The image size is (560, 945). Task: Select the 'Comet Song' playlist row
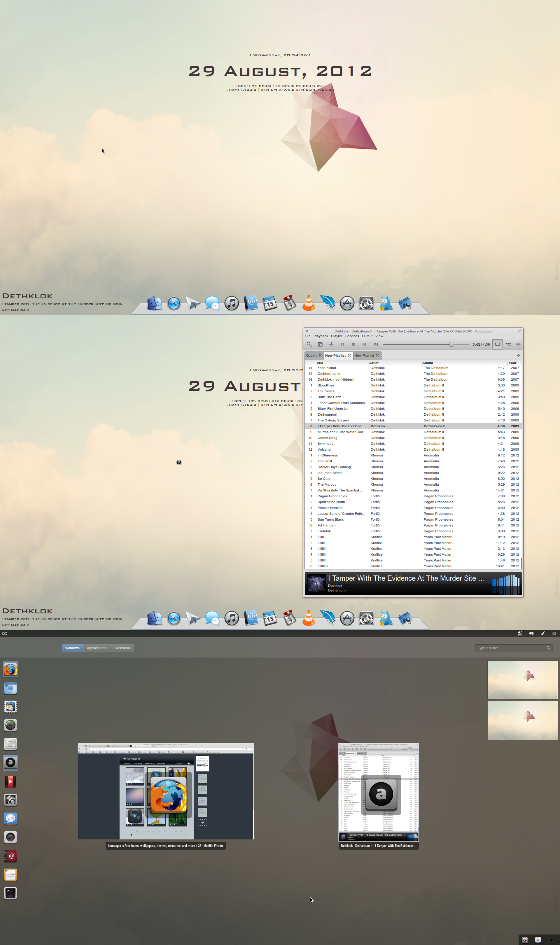[x=413, y=438]
